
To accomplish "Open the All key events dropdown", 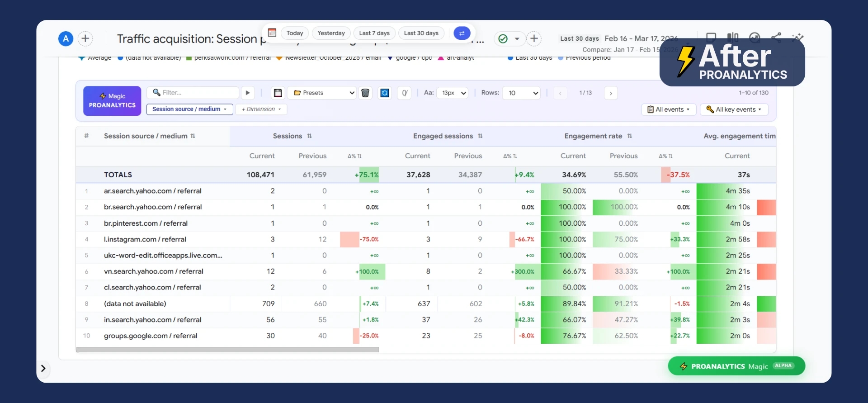I will pyautogui.click(x=734, y=109).
